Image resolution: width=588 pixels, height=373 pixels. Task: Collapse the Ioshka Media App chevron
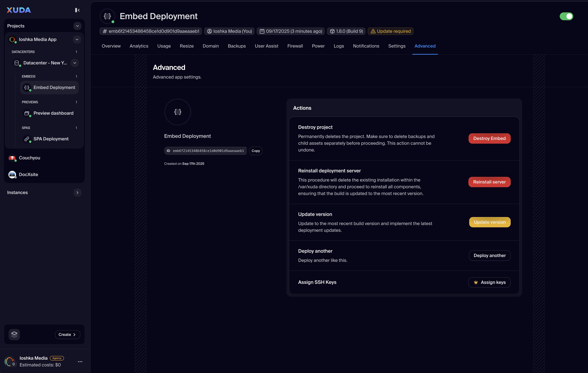[x=77, y=40]
